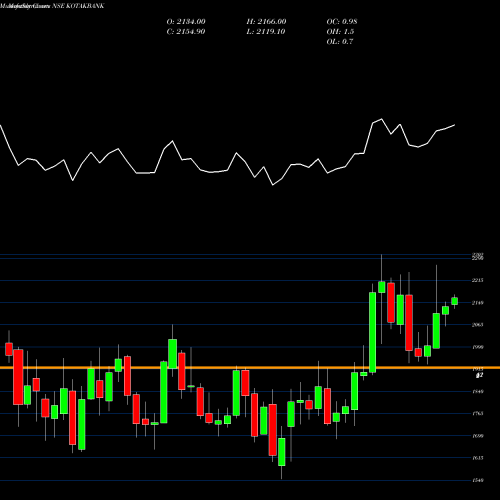Select the high value H: 2166.00

pyautogui.click(x=266, y=22)
